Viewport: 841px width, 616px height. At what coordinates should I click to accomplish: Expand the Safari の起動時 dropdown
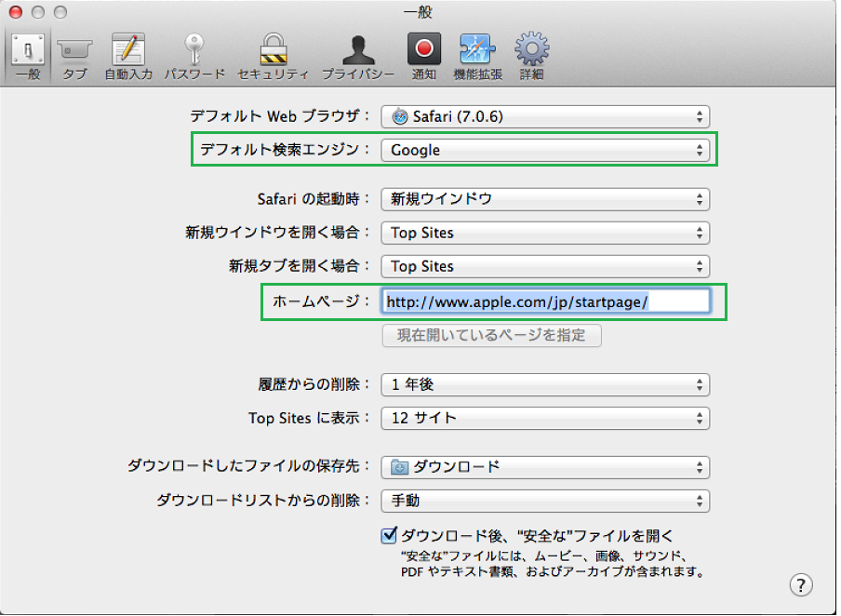click(545, 199)
